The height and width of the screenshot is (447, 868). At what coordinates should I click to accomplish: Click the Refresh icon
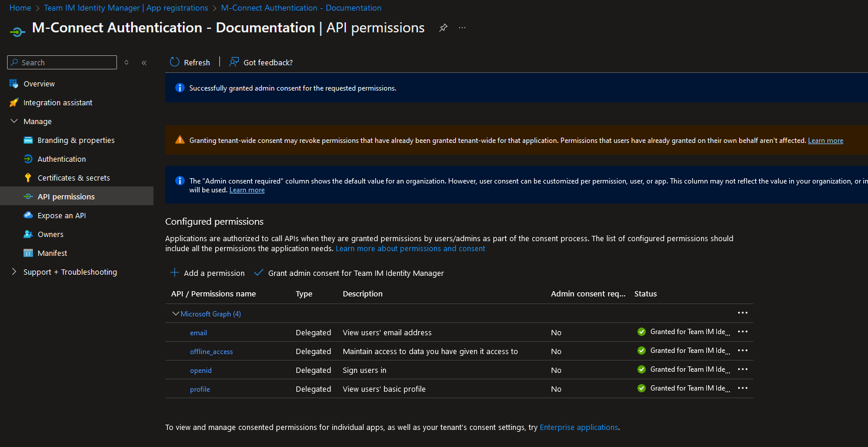175,62
